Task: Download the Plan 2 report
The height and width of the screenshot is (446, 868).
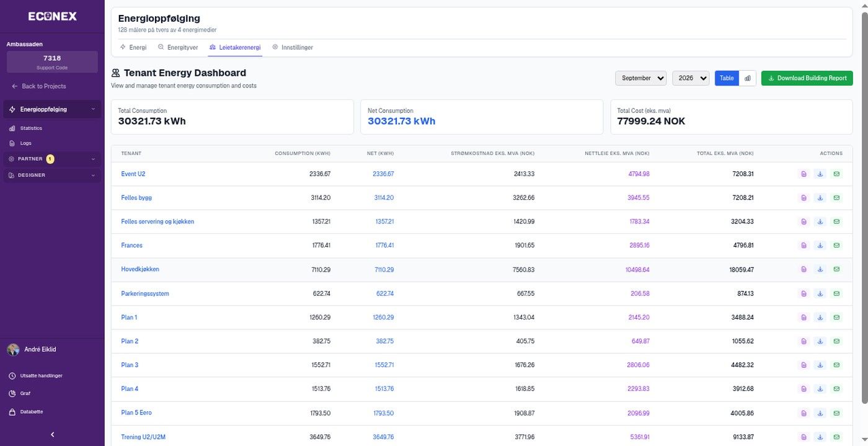Action: 820,341
